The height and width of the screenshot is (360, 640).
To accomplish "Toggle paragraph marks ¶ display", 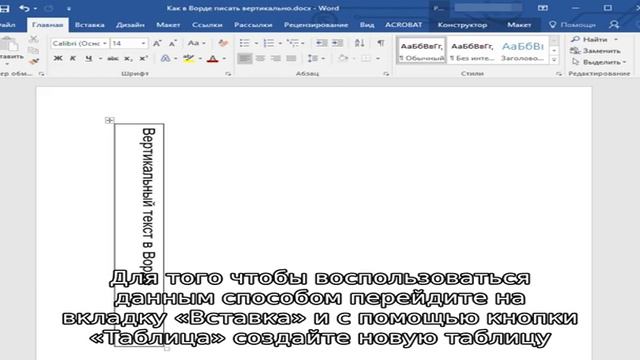I will [x=380, y=43].
